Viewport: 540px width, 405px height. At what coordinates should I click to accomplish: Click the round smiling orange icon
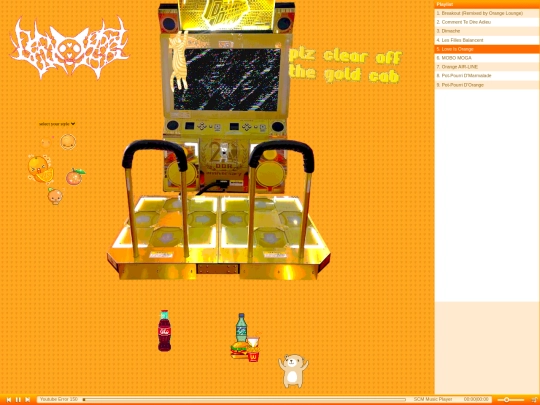pyautogui.click(x=68, y=142)
